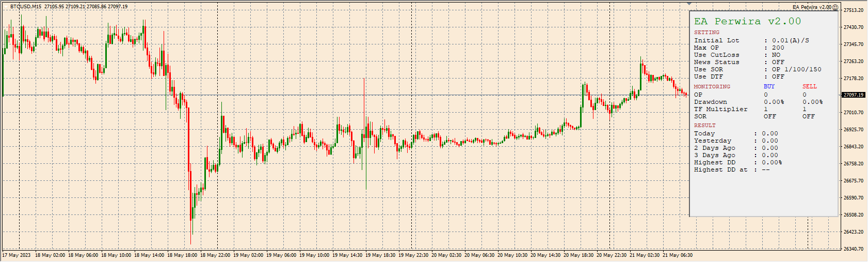The height and width of the screenshot is (262, 868).
Task: Click the BTCUSD,M15 chart header text
Action: [x=27, y=7]
